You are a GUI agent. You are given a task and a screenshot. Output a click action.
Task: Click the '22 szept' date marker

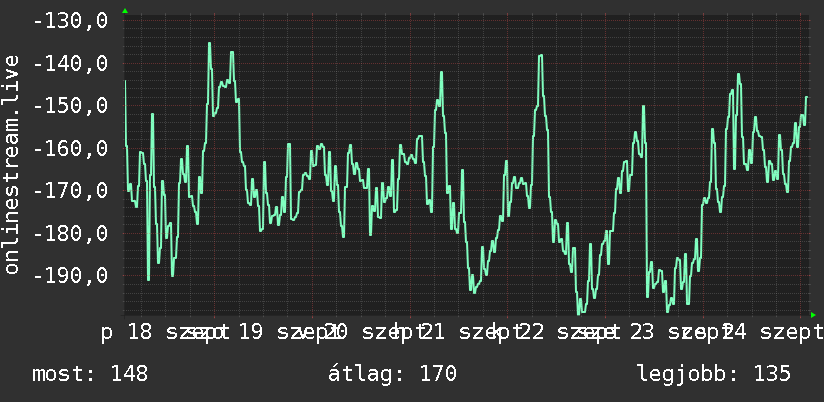click(x=570, y=333)
